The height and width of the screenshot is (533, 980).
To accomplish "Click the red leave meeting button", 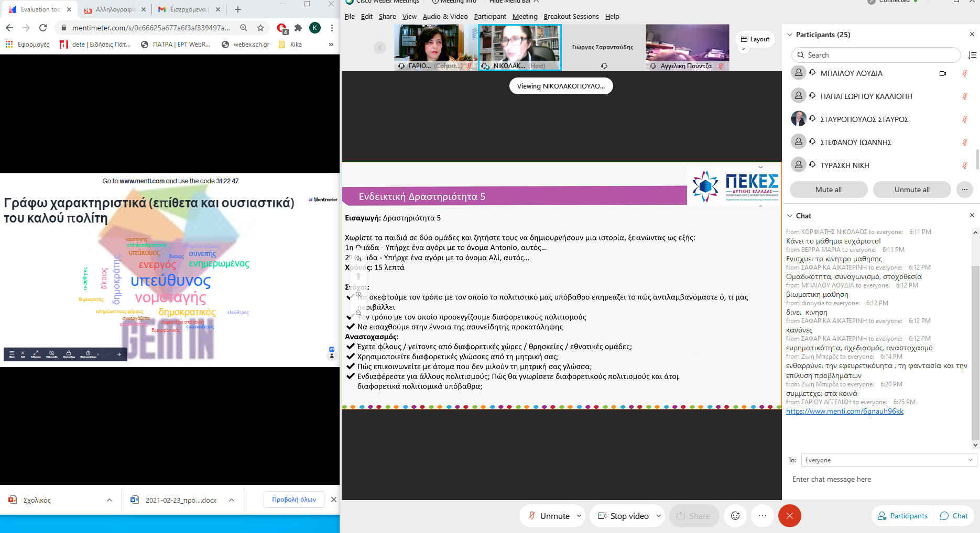I will tap(789, 516).
